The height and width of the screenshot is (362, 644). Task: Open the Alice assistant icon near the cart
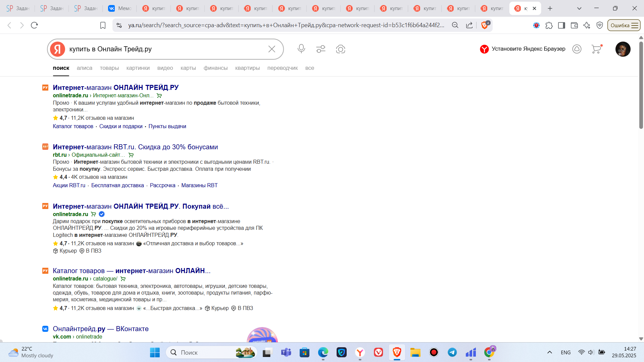tap(577, 49)
